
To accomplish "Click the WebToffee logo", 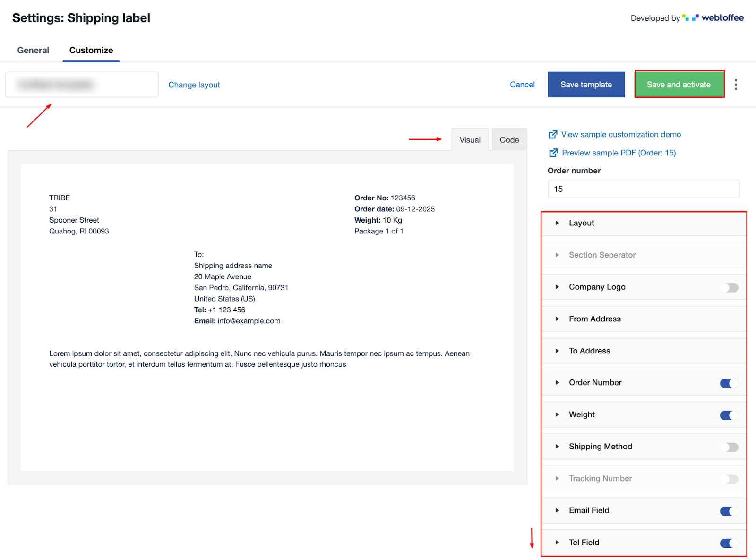I will point(713,18).
